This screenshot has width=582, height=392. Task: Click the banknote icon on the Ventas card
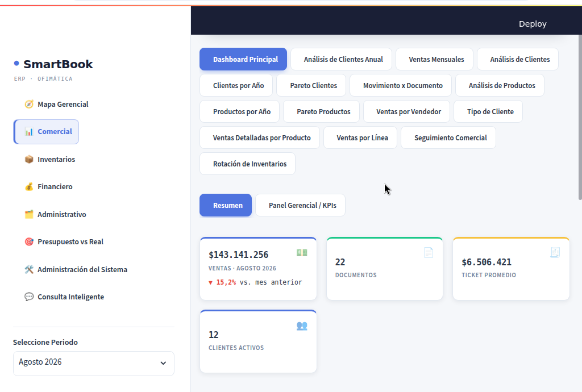coord(302,253)
